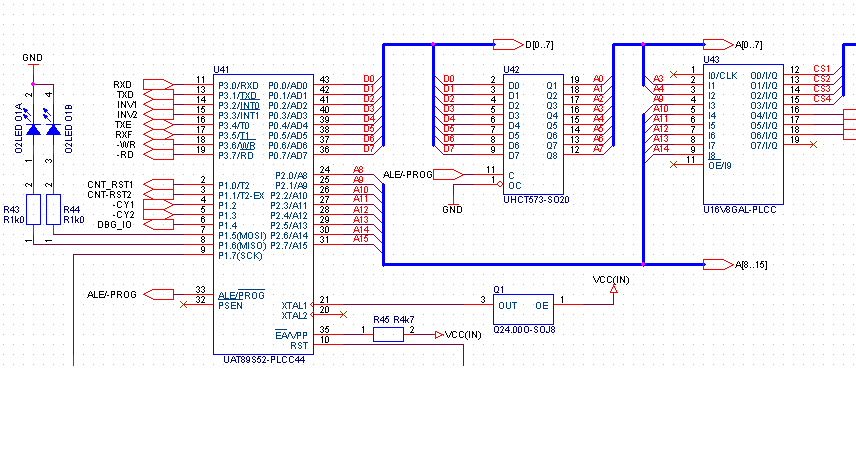Viewport: 856px width, 476px height.
Task: Select the -CY2 port symbol
Action: coord(158,215)
